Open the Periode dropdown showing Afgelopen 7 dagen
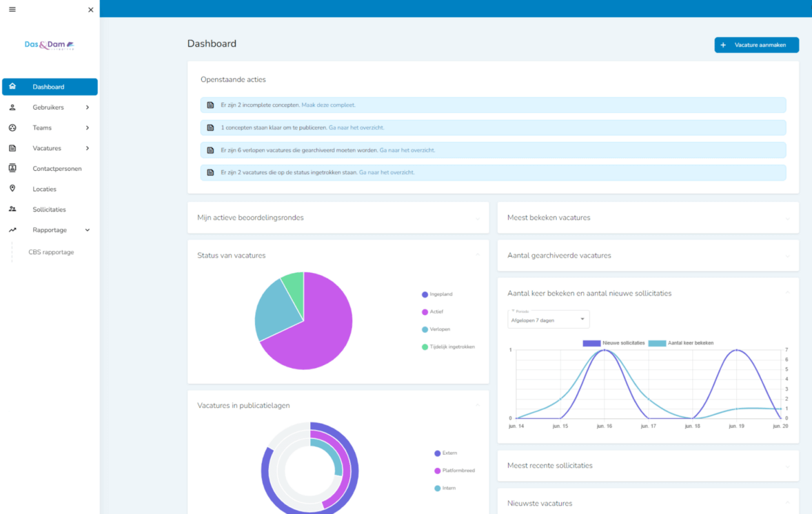812x514 pixels. (x=548, y=320)
